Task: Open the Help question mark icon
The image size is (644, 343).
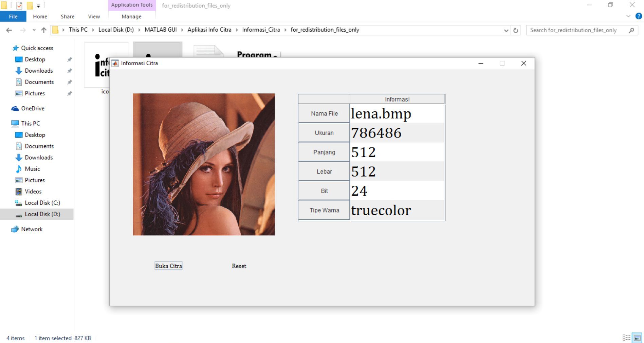Action: 639,16
